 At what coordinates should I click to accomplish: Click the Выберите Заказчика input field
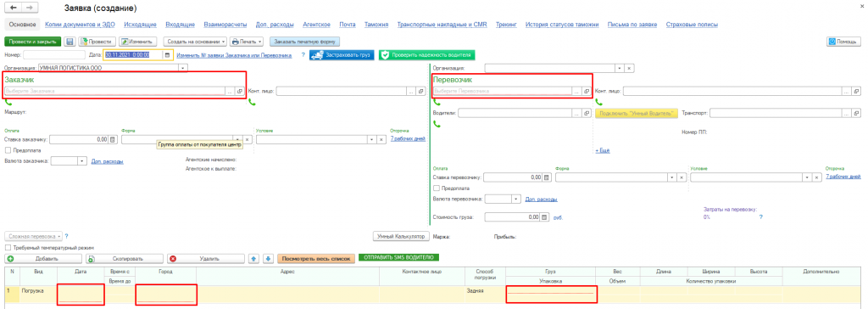pyautogui.click(x=115, y=91)
